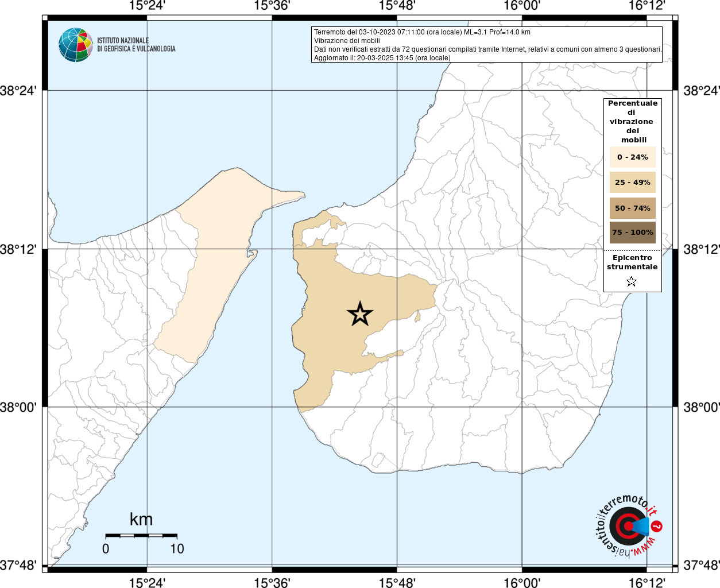The width and height of the screenshot is (720, 588).
Task: Click the 'Vibrazione dei mobili' line
Action: click(x=347, y=41)
